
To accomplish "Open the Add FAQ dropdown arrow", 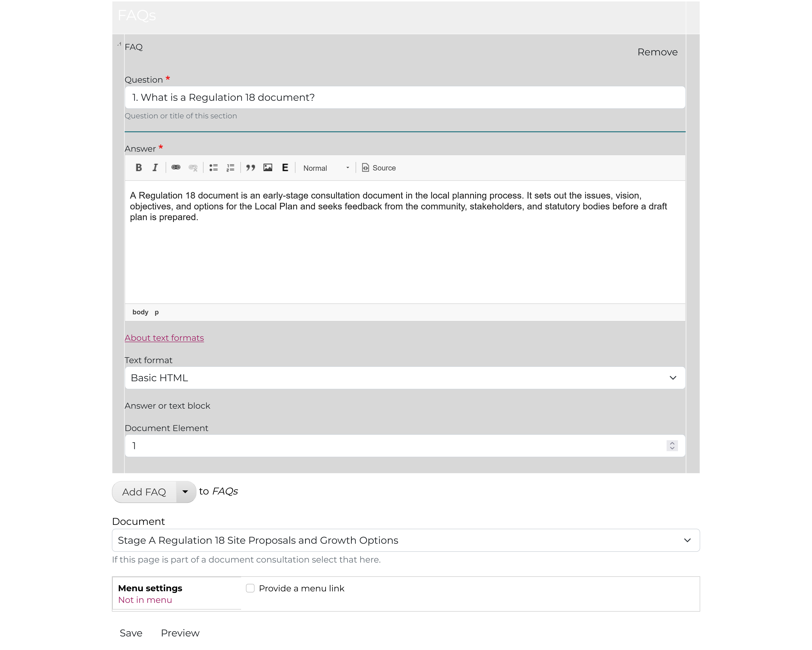I will pos(185,492).
